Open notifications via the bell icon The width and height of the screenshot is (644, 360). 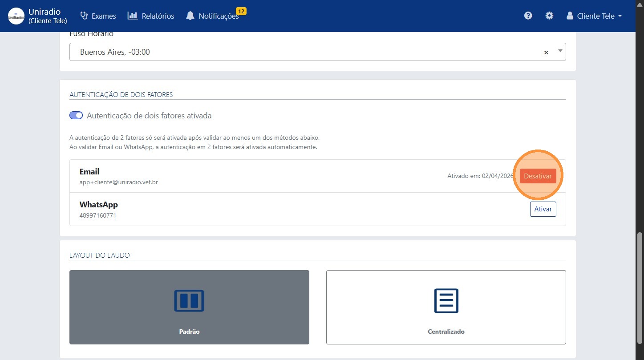190,15
